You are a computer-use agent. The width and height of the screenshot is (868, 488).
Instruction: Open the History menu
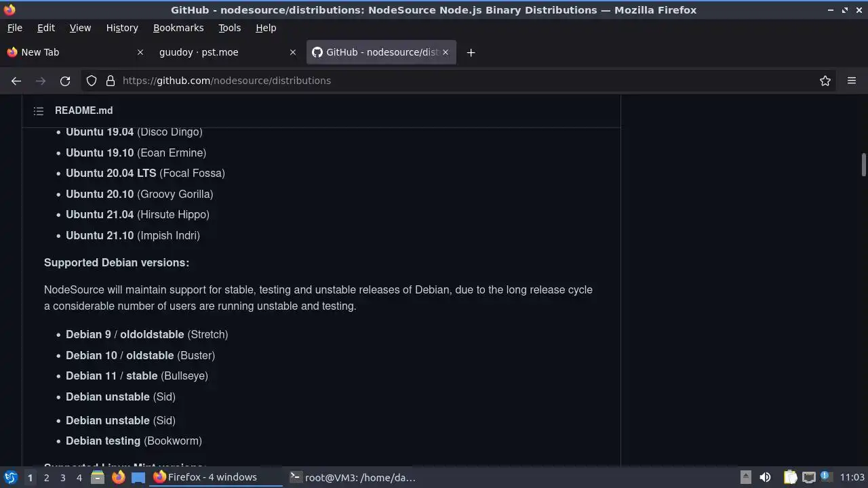pyautogui.click(x=122, y=28)
